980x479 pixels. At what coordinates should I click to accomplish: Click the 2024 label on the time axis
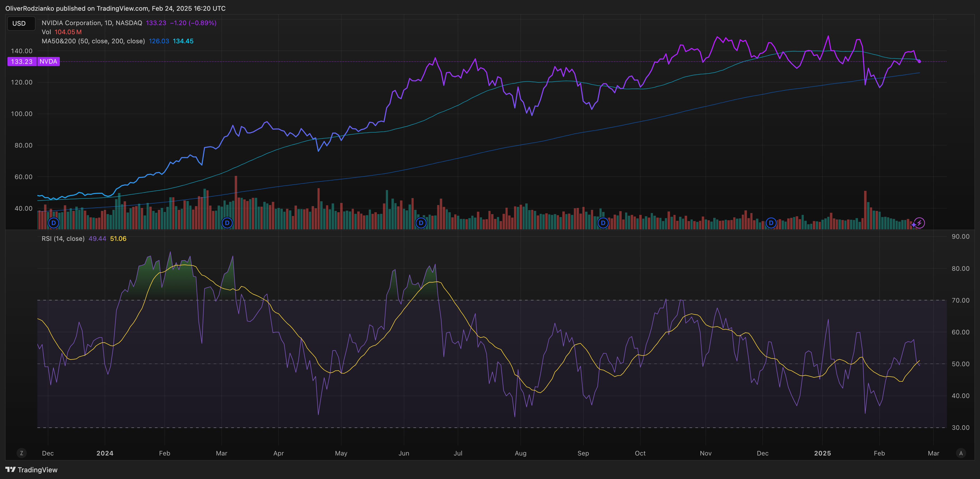105,453
